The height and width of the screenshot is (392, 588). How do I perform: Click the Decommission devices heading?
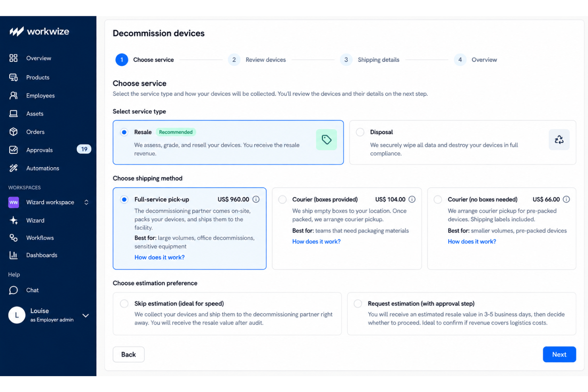click(x=159, y=33)
